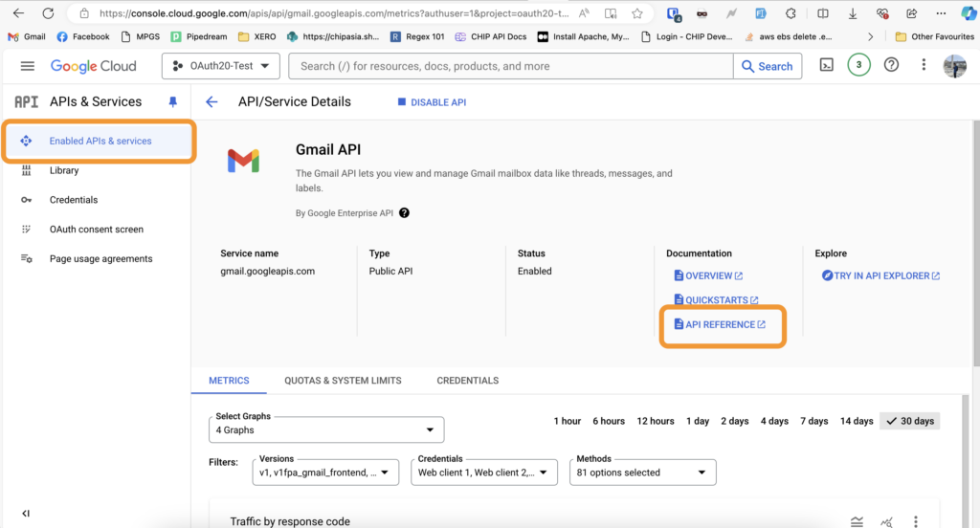Image resolution: width=980 pixels, height=528 pixels.
Task: Select the 7 days time range
Action: click(813, 421)
